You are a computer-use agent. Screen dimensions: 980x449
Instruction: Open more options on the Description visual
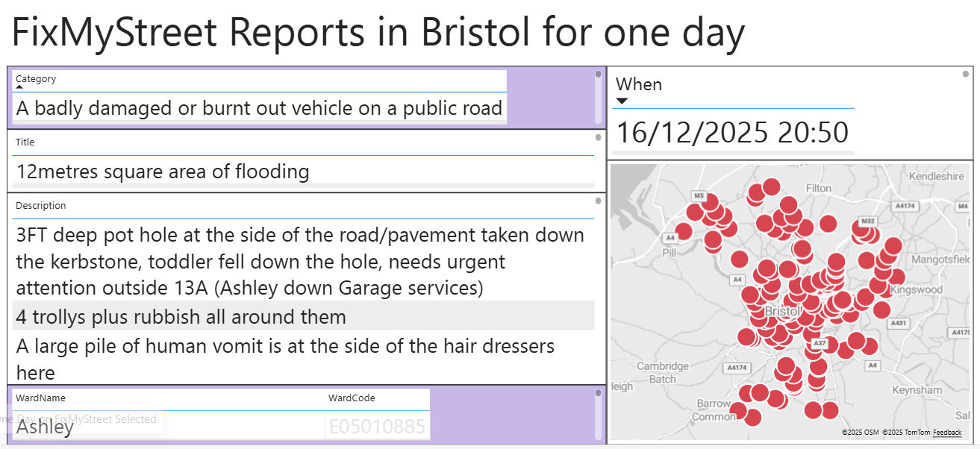[597, 201]
